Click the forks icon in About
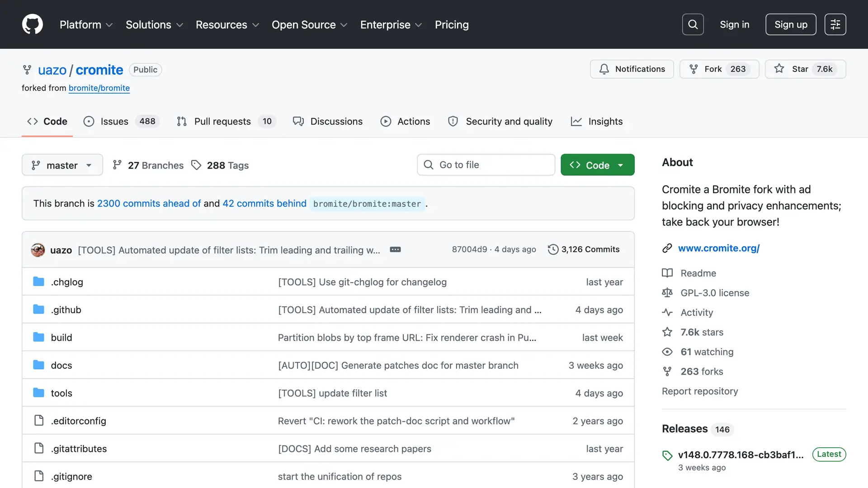868x488 pixels. [x=667, y=371]
